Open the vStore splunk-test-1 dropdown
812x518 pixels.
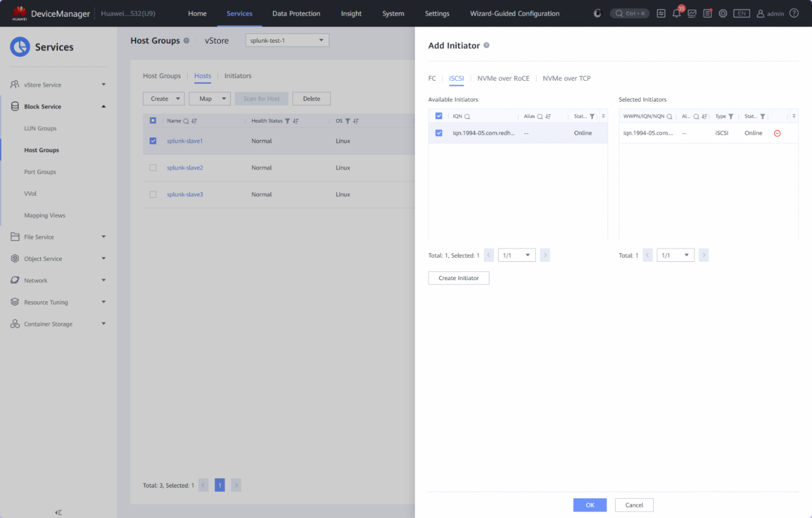(x=287, y=40)
